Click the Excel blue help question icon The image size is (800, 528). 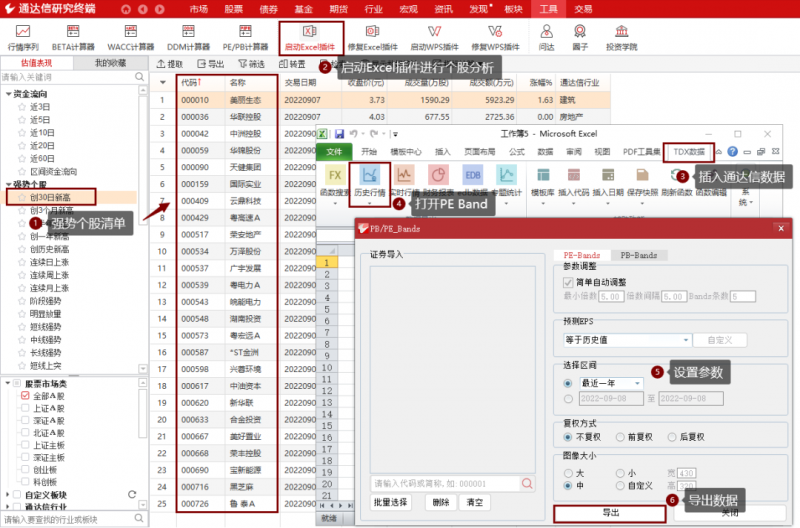732,152
